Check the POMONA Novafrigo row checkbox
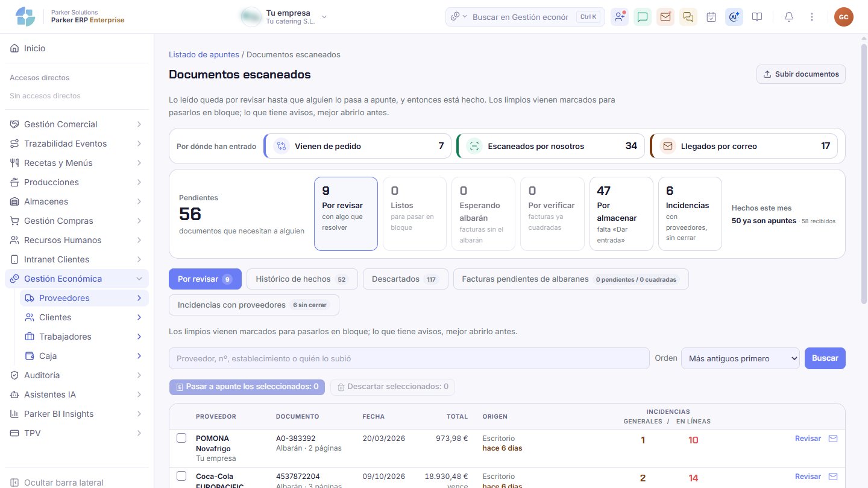 click(181, 438)
